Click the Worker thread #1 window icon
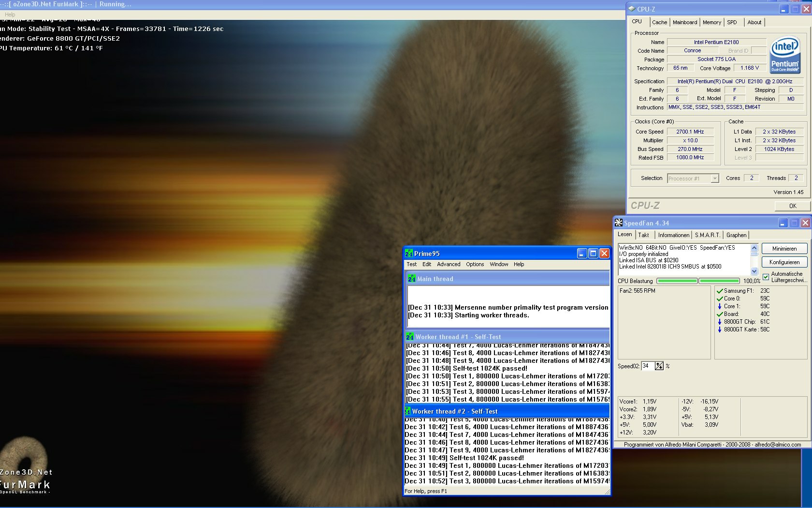 410,337
